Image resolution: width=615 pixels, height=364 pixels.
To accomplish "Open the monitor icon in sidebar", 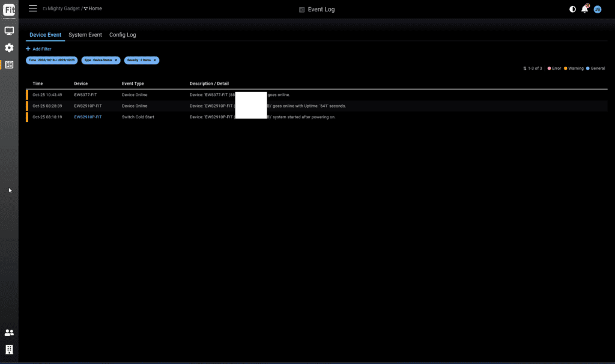I will pyautogui.click(x=9, y=31).
